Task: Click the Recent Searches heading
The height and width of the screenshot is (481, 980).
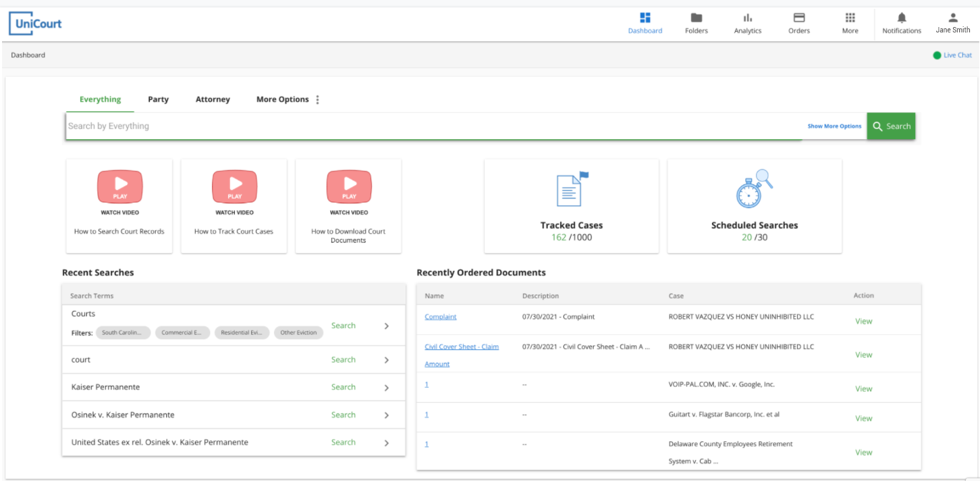Action: tap(98, 273)
